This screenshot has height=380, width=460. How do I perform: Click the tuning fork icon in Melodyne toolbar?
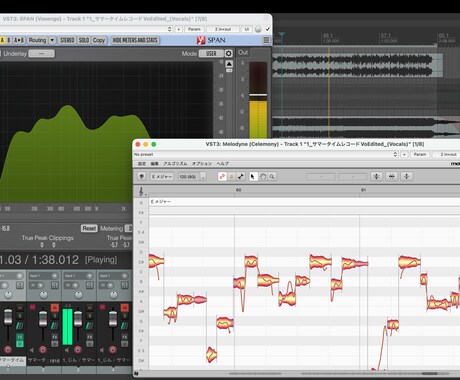(142, 176)
